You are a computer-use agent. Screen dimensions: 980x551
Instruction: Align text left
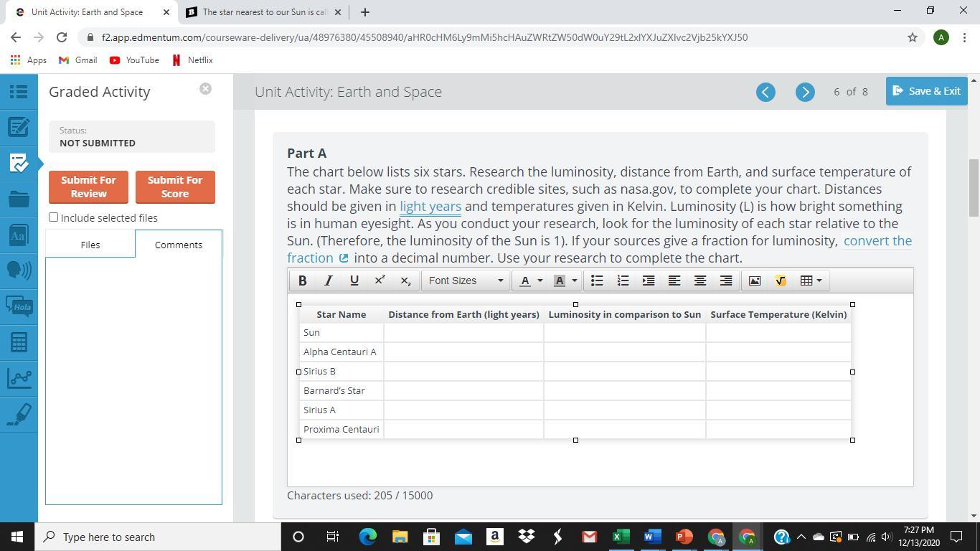click(674, 281)
